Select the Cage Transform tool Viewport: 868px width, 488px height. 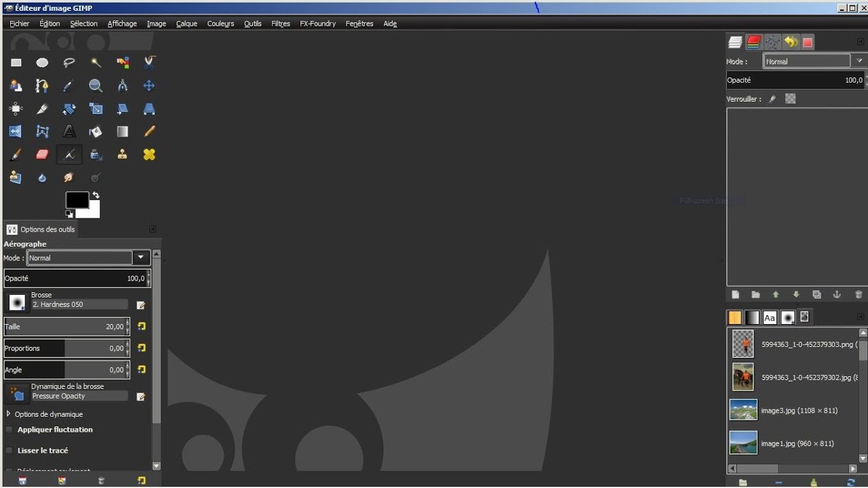coord(42,131)
